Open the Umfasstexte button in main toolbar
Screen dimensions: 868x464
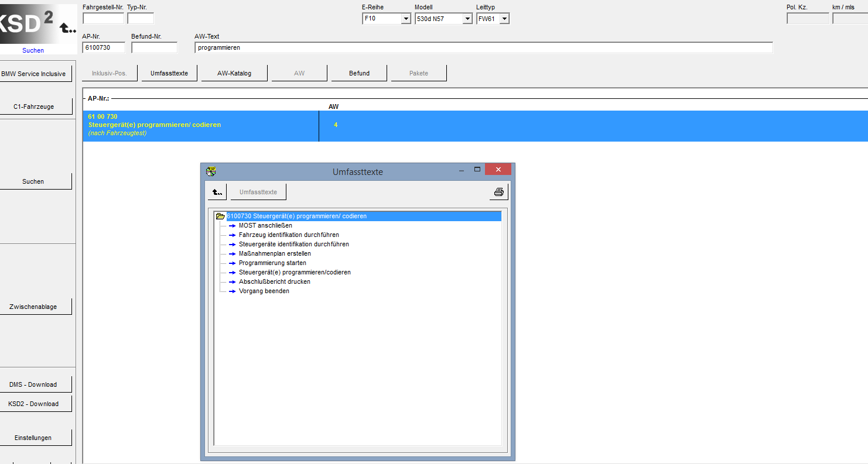[169, 73]
